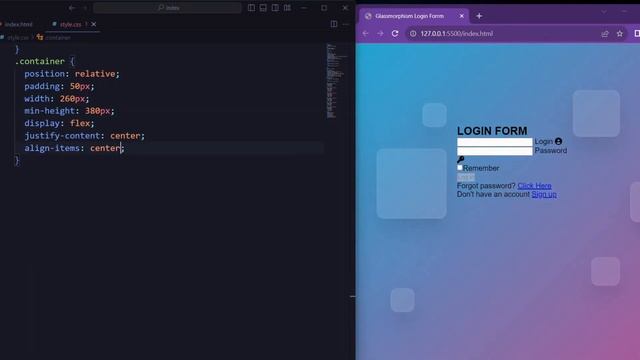Open the editor more actions menu
Screen dimensions: 640x360
tap(346, 24)
